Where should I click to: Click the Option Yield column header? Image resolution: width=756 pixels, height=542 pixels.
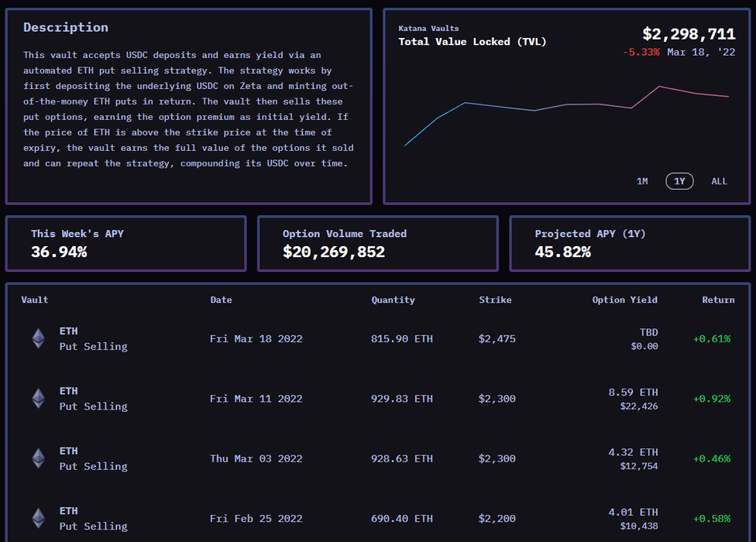click(x=624, y=300)
